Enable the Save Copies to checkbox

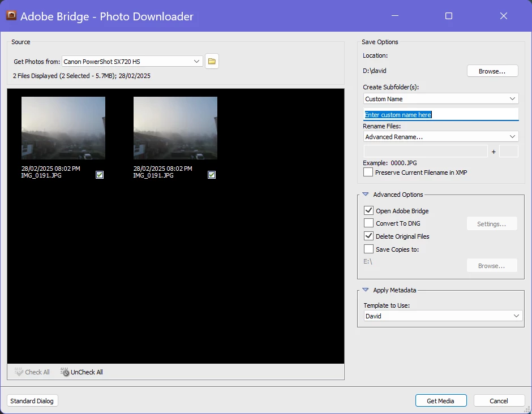point(368,249)
